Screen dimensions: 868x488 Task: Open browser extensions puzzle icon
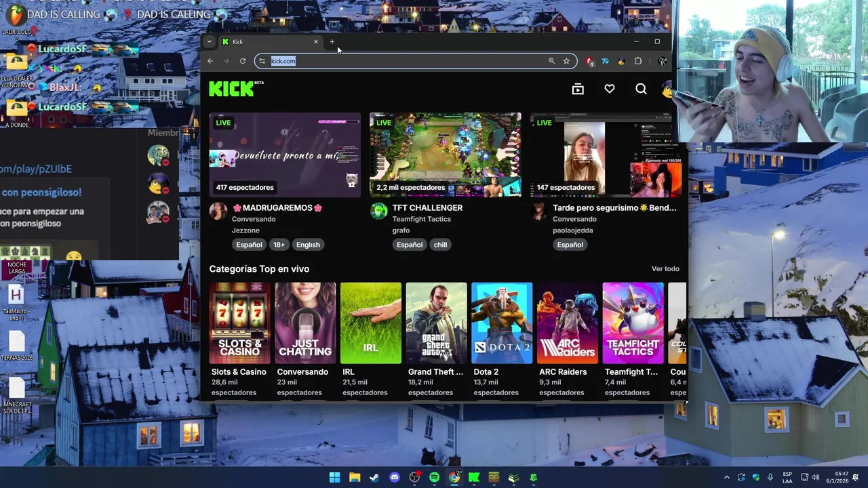click(x=638, y=61)
